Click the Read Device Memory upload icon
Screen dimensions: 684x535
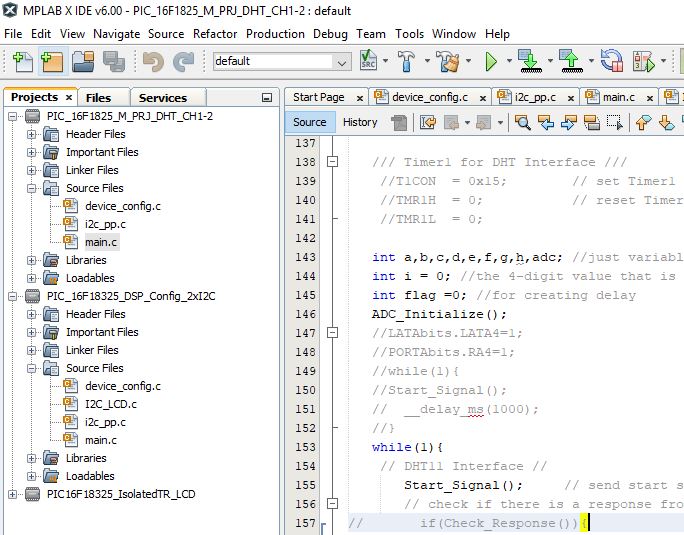click(571, 61)
